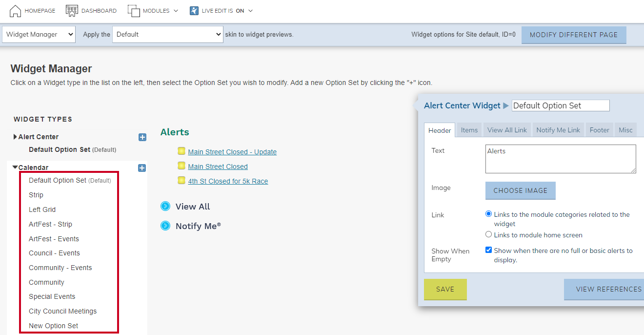Click Modify Different Page button
644x335 pixels.
point(574,35)
